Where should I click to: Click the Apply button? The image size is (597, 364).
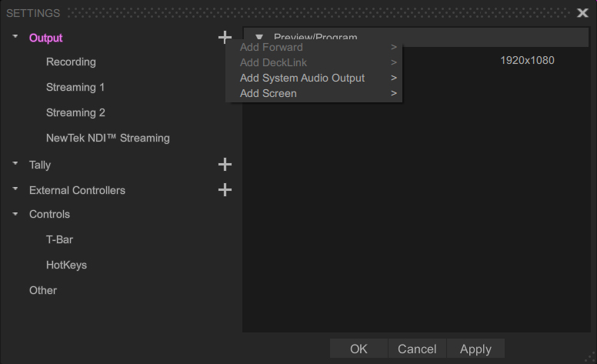(475, 349)
